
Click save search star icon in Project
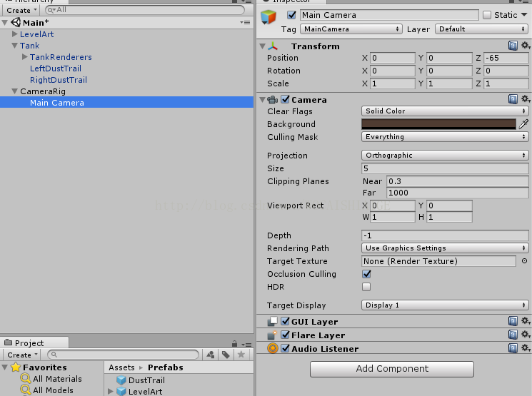(x=241, y=355)
